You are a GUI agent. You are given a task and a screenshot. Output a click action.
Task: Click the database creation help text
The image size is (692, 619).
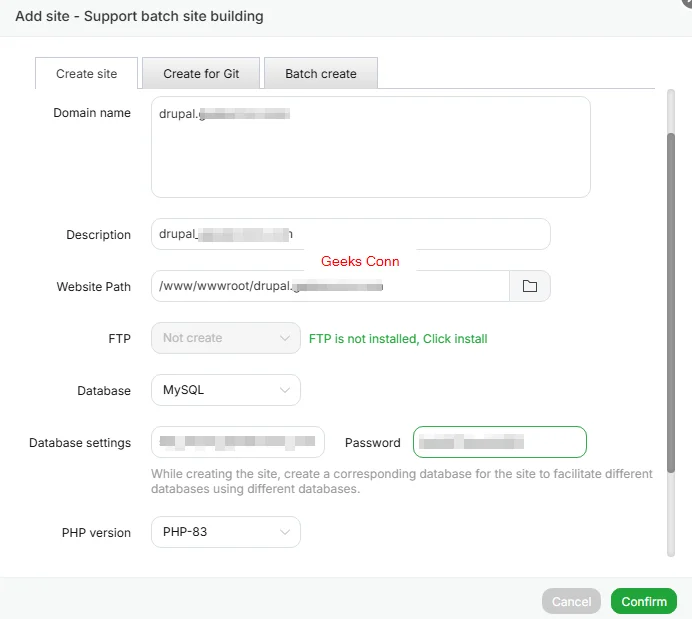(402, 481)
